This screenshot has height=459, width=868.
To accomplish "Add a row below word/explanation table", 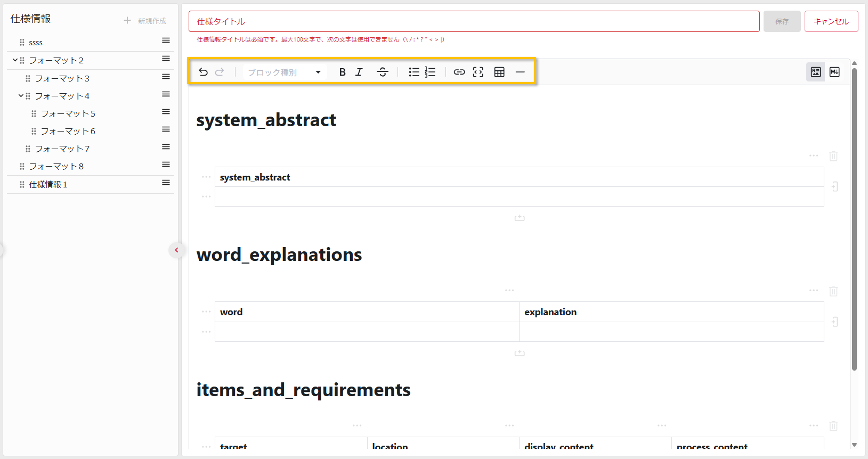I will 520,353.
